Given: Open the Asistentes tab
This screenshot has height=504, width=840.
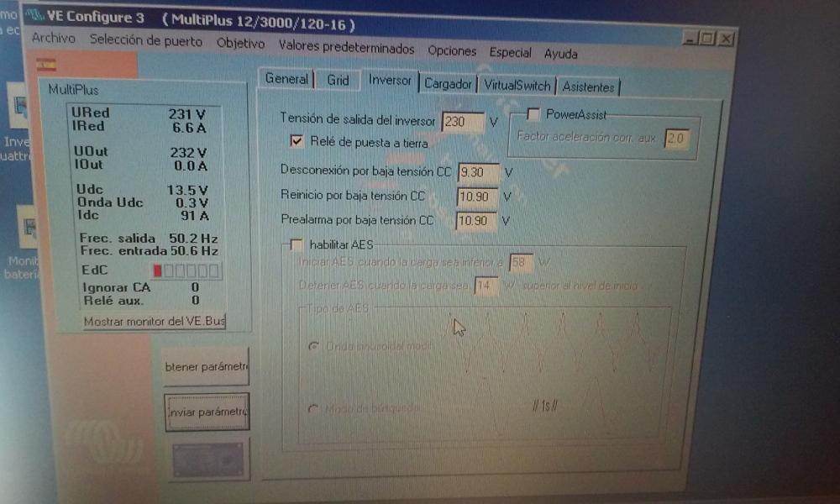Looking at the screenshot, I should pos(588,87).
